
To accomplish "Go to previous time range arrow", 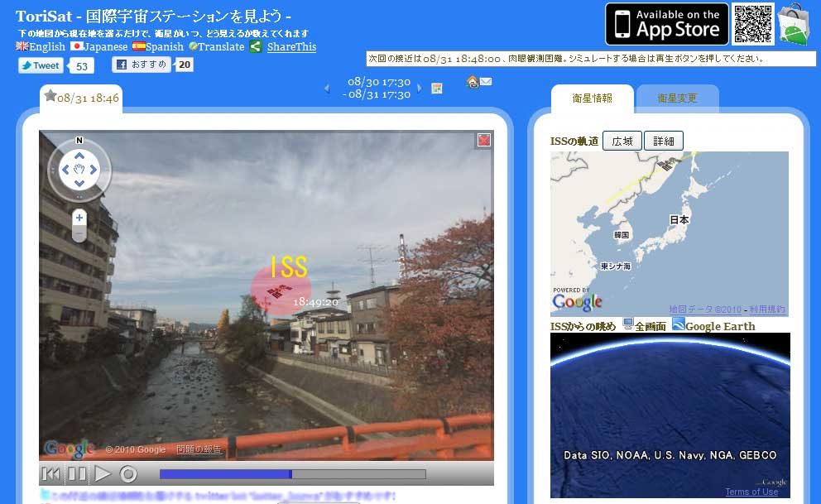I will tap(327, 89).
